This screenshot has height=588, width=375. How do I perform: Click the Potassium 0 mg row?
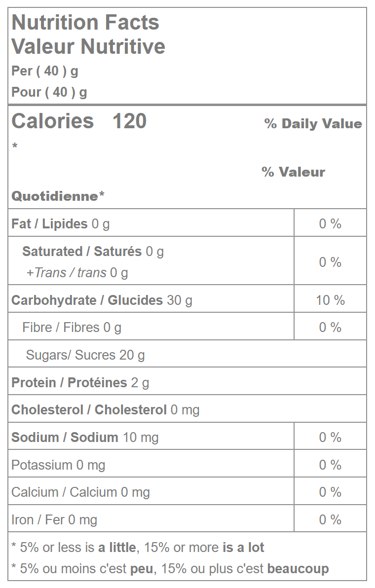(58, 465)
